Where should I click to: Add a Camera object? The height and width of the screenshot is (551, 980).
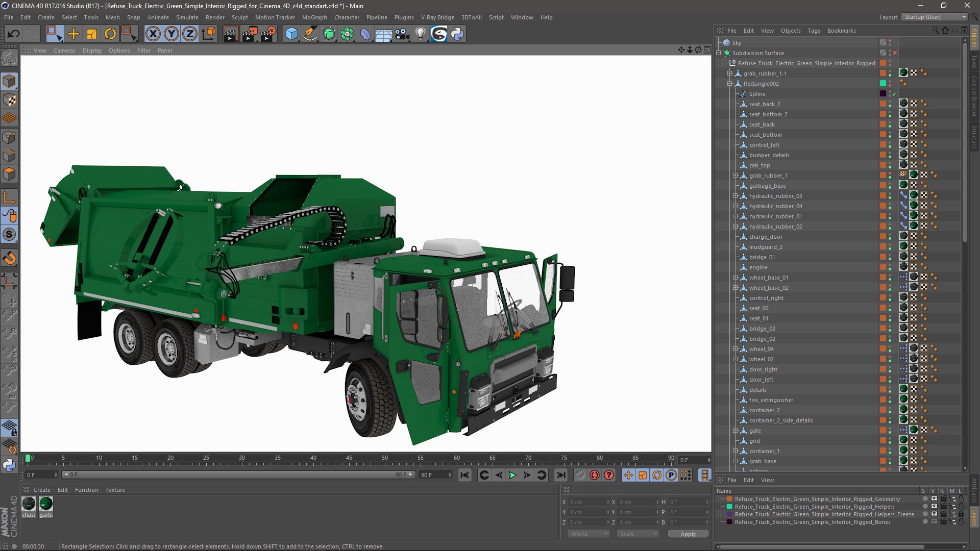402,34
